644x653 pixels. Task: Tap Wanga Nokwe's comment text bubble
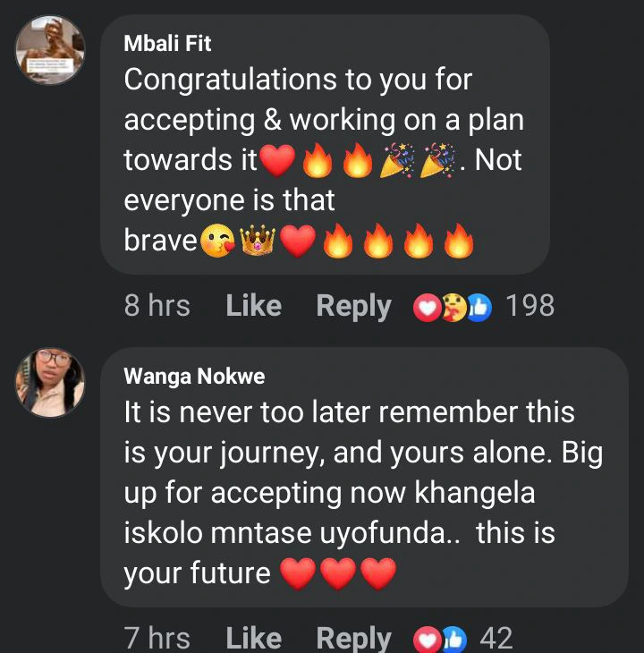click(x=364, y=477)
